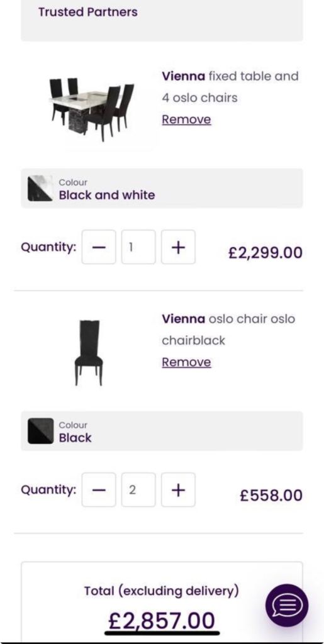Open the Vienna table set thumbnail
The height and width of the screenshot is (644, 324).
click(x=92, y=109)
